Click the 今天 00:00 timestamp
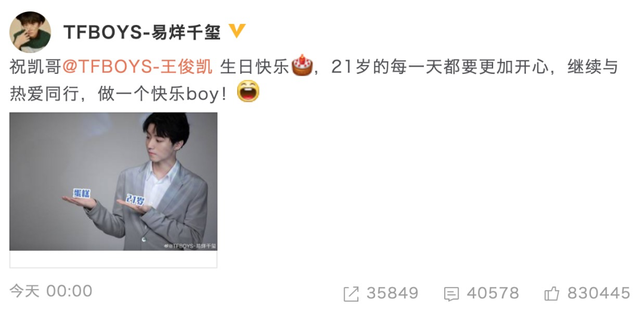This screenshot has width=644, height=311. tap(51, 291)
